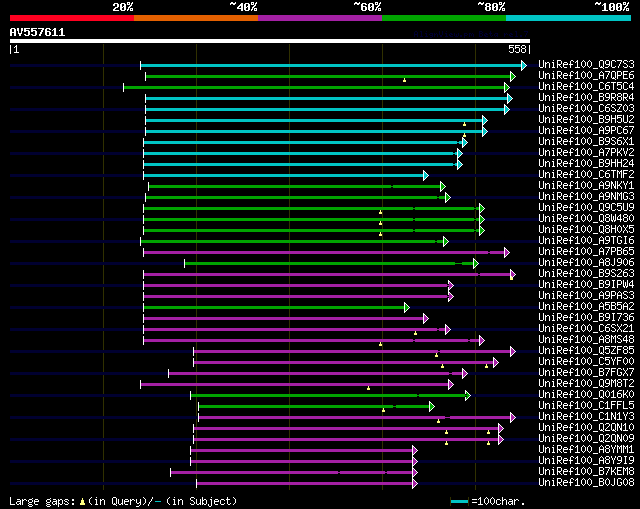Click the UniRef100_A8MS48 label

586,340
